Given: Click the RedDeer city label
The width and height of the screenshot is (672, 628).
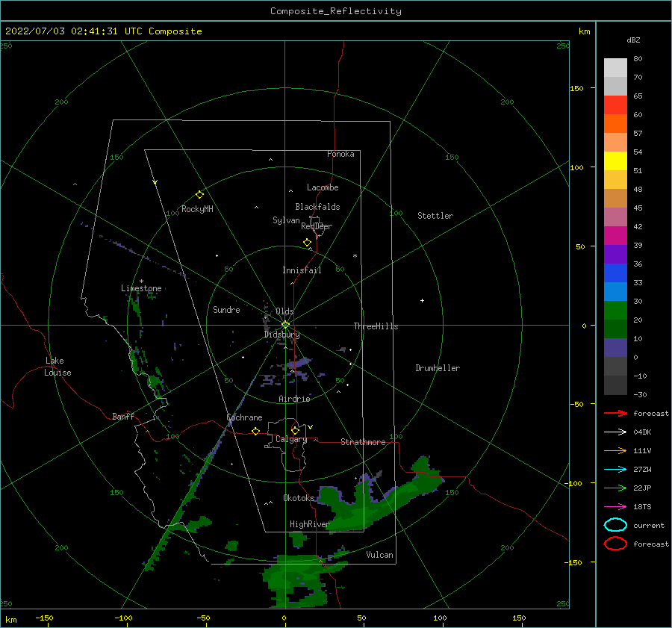Looking at the screenshot, I should click(317, 226).
